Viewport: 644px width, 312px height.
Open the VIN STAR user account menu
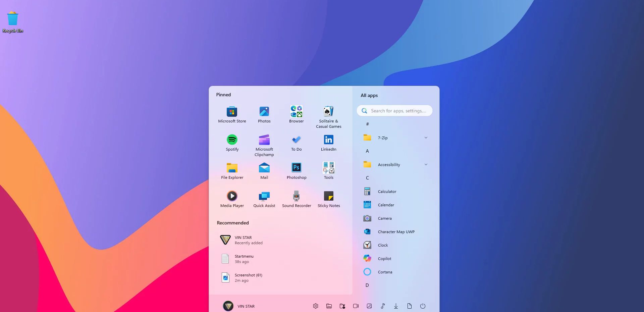click(239, 306)
